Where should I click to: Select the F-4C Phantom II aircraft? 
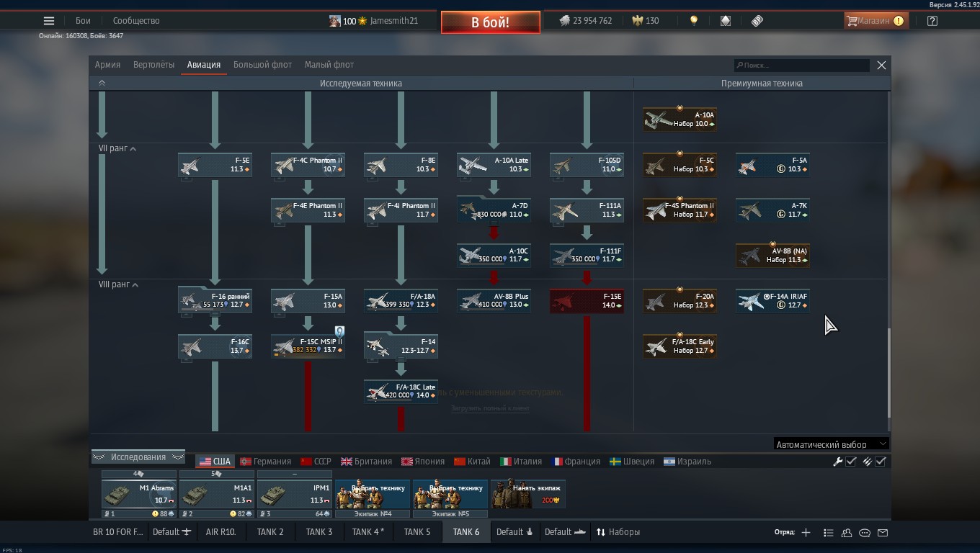click(x=308, y=165)
